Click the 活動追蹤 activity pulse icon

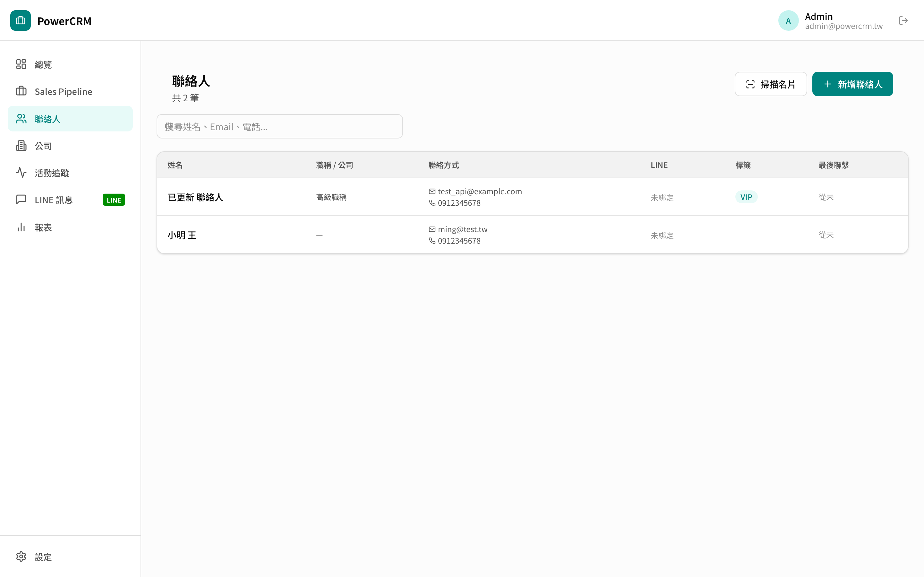(x=21, y=173)
